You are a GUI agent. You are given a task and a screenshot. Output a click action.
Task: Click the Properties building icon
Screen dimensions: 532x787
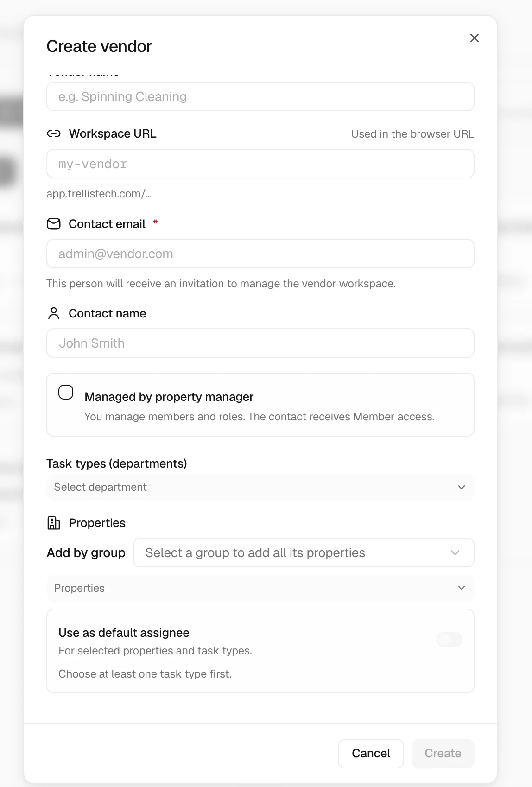click(54, 523)
